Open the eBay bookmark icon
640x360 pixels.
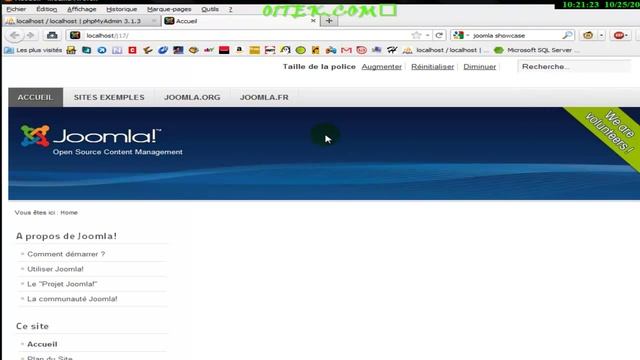[209, 50]
